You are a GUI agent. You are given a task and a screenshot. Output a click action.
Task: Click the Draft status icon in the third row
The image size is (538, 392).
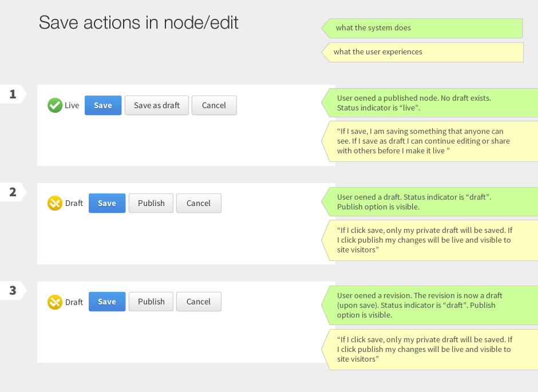55,302
